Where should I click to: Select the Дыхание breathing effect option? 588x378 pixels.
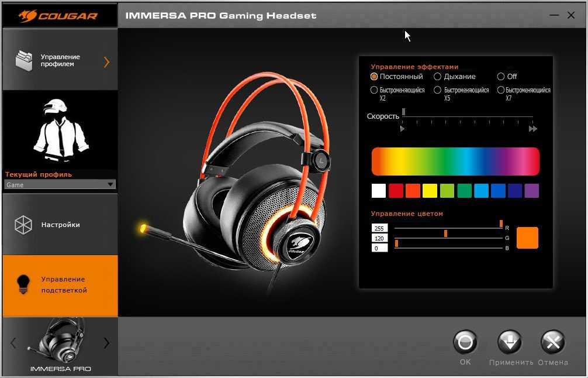pos(437,77)
